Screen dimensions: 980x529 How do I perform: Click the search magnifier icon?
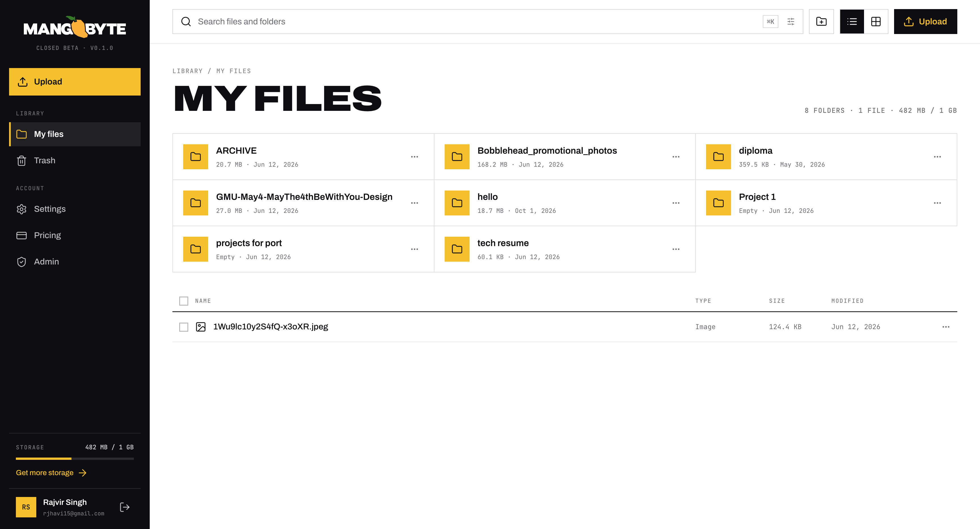186,22
